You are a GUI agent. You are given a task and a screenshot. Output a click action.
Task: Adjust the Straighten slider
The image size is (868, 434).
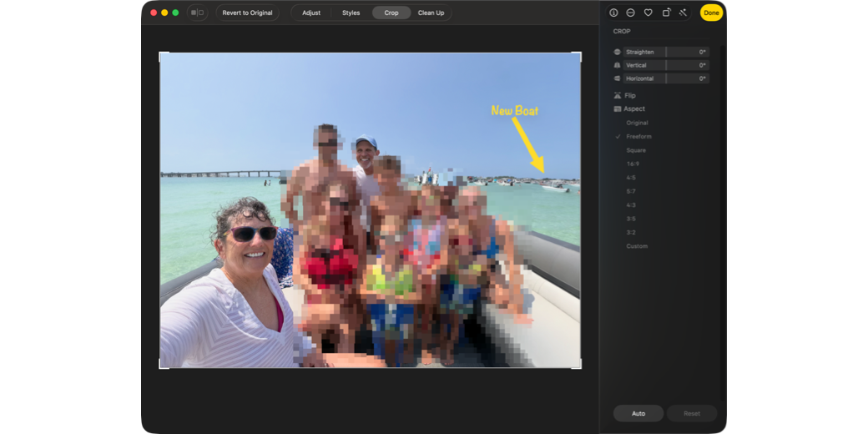666,52
